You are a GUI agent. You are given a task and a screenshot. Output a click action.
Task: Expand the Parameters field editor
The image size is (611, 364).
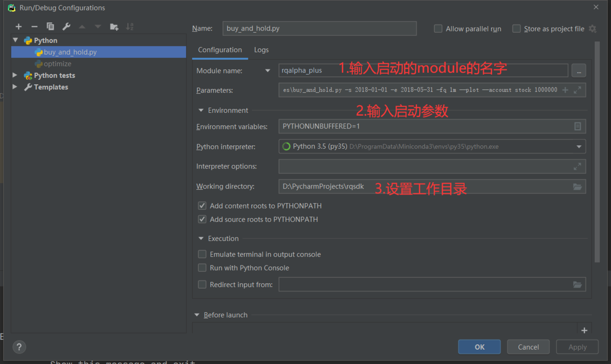tap(577, 90)
